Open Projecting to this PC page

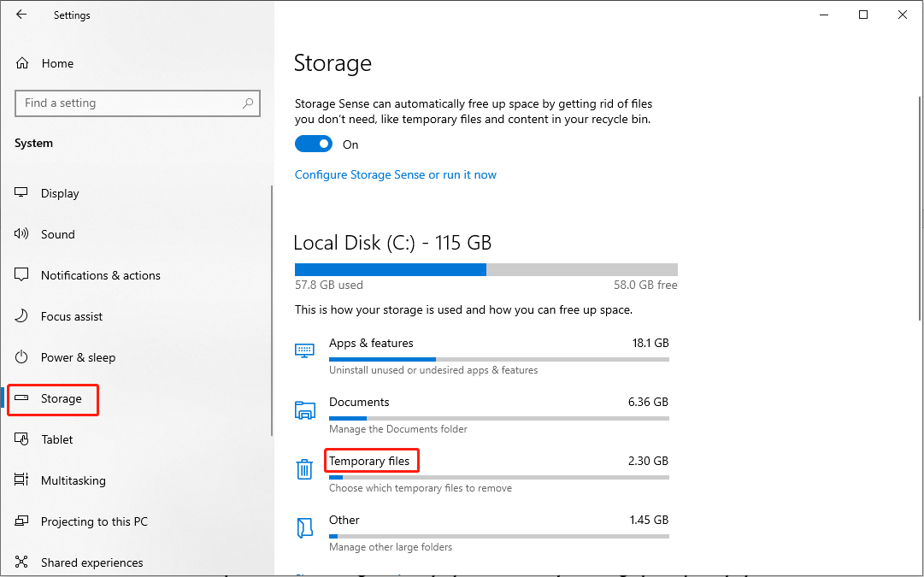[94, 521]
